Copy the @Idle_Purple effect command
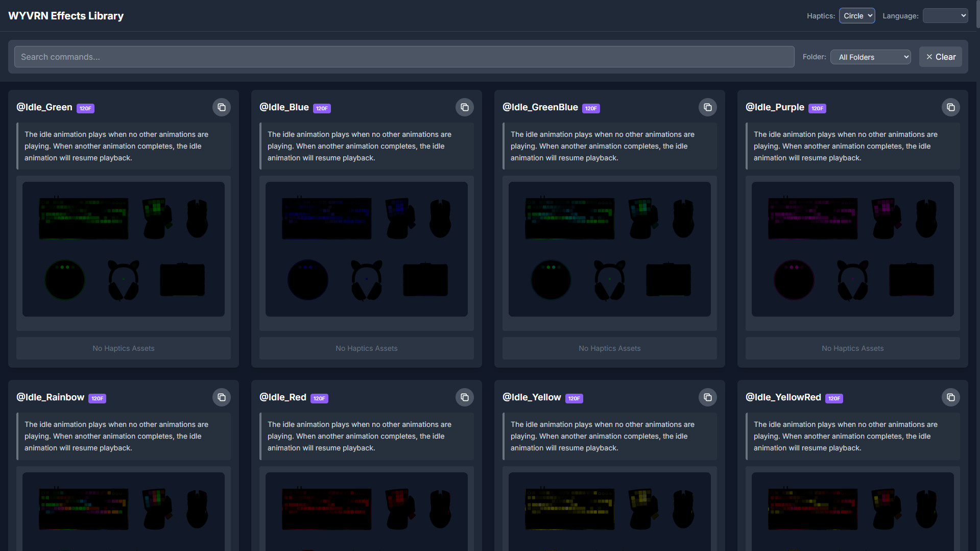Screen dimensions: 980x551 [x=950, y=107]
